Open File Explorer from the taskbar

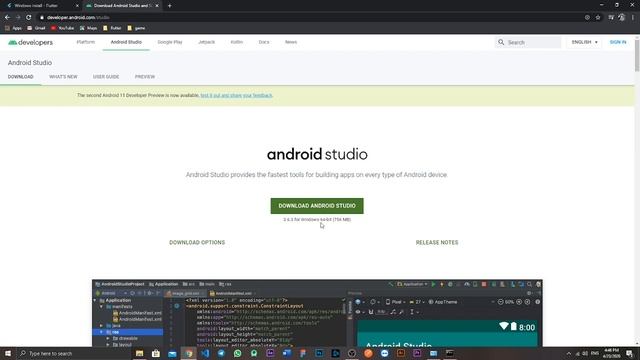click(140, 353)
